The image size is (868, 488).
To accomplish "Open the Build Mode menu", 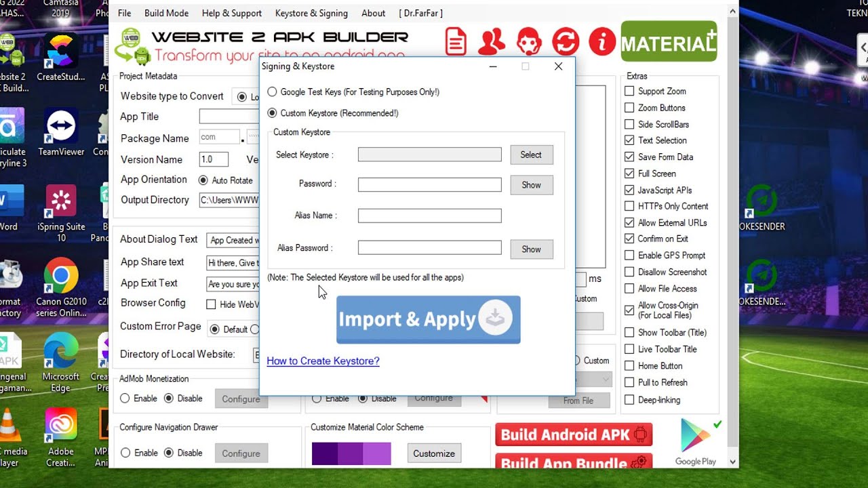I will click(167, 13).
